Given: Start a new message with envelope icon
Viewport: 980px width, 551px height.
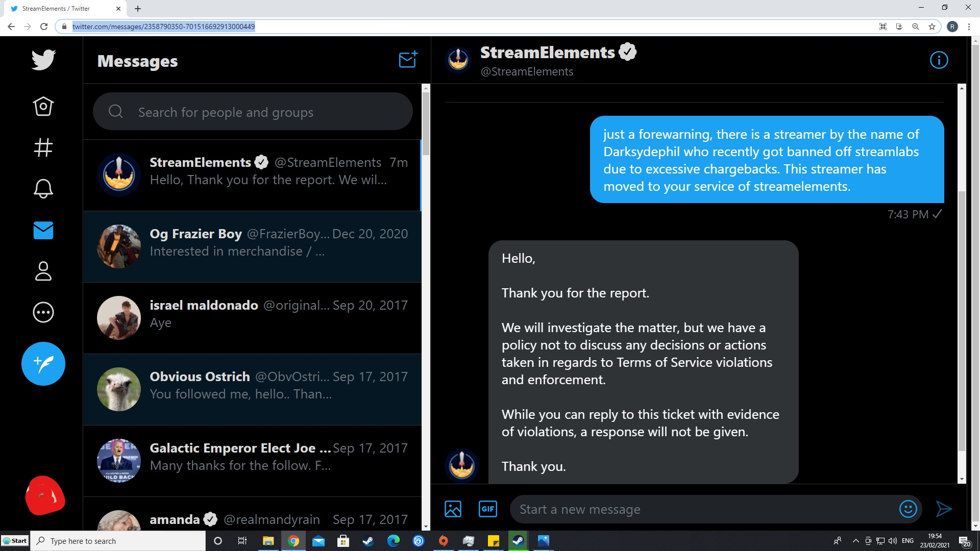Looking at the screenshot, I should pyautogui.click(x=408, y=60).
